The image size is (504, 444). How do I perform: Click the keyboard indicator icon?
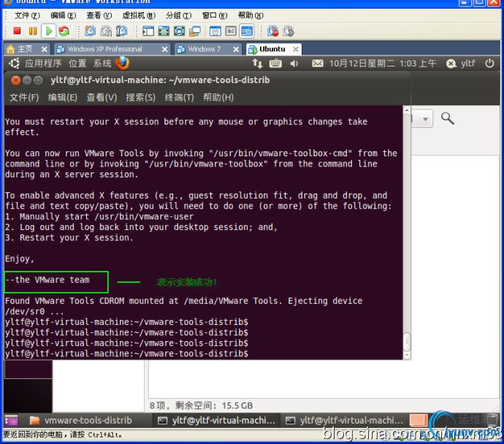[275, 64]
